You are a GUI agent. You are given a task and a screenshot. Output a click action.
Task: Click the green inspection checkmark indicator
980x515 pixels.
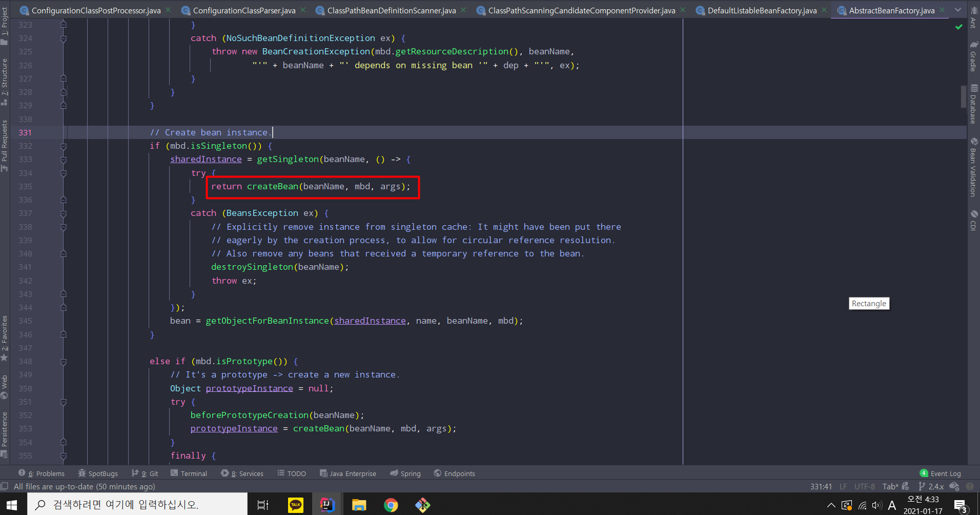coord(959,27)
